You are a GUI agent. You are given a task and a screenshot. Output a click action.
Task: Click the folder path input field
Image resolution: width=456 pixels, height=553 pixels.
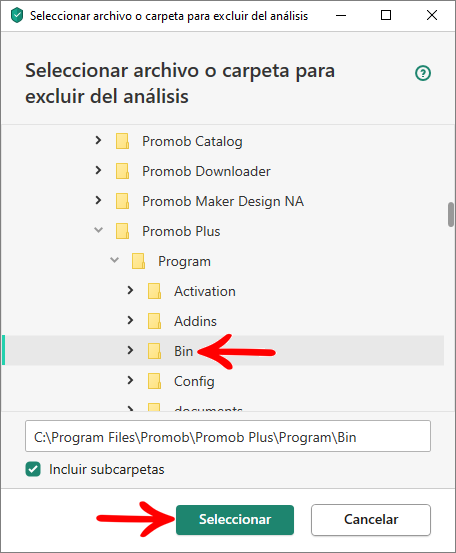pyautogui.click(x=228, y=436)
